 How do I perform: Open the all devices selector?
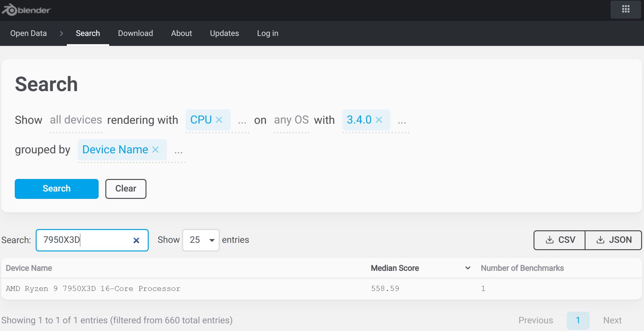click(76, 120)
